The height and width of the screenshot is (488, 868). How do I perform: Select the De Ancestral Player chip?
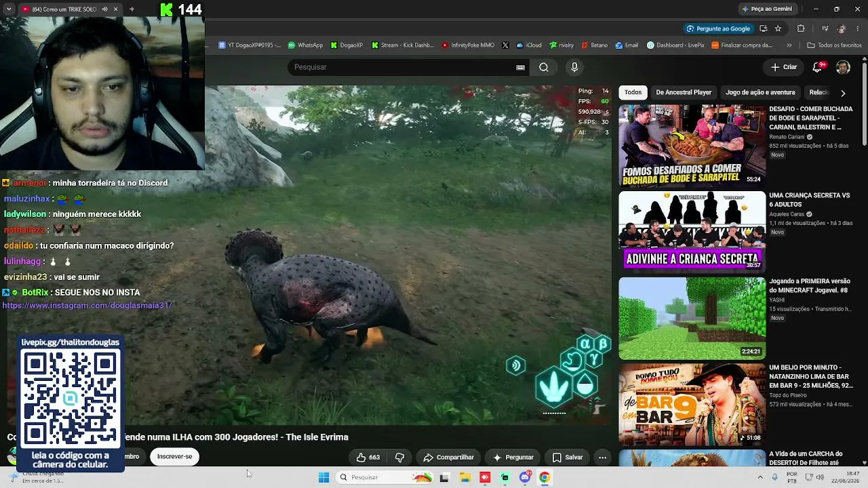pyautogui.click(x=684, y=92)
